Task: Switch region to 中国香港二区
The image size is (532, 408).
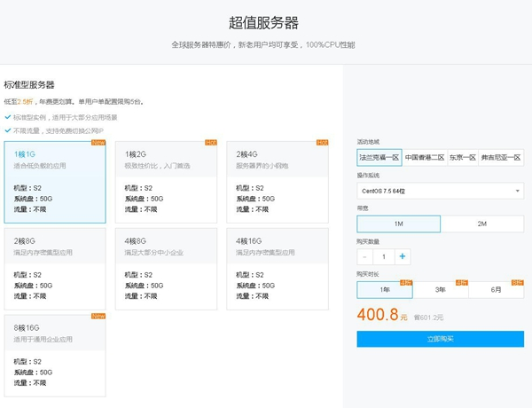Action: [424, 158]
